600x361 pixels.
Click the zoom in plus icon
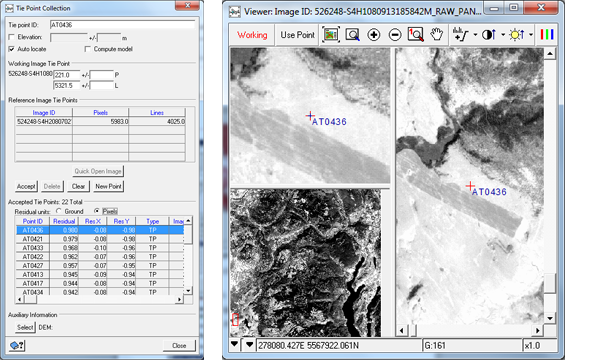[373, 35]
